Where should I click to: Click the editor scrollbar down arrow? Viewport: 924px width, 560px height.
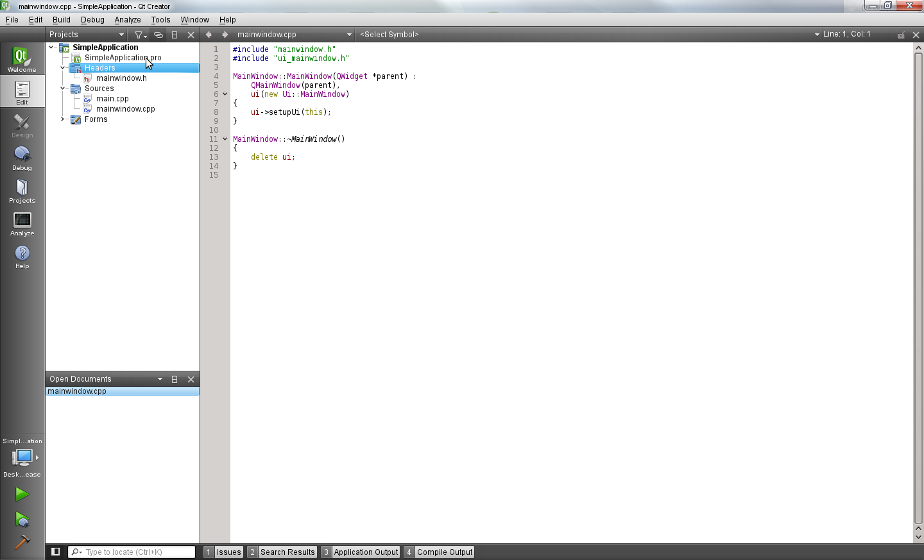918,537
